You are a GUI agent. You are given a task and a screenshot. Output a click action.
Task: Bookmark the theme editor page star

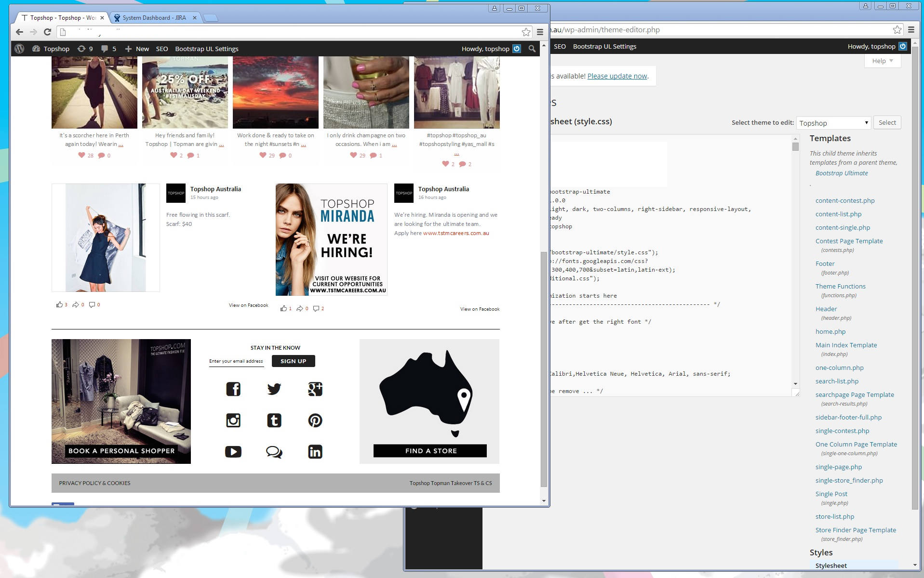click(897, 29)
